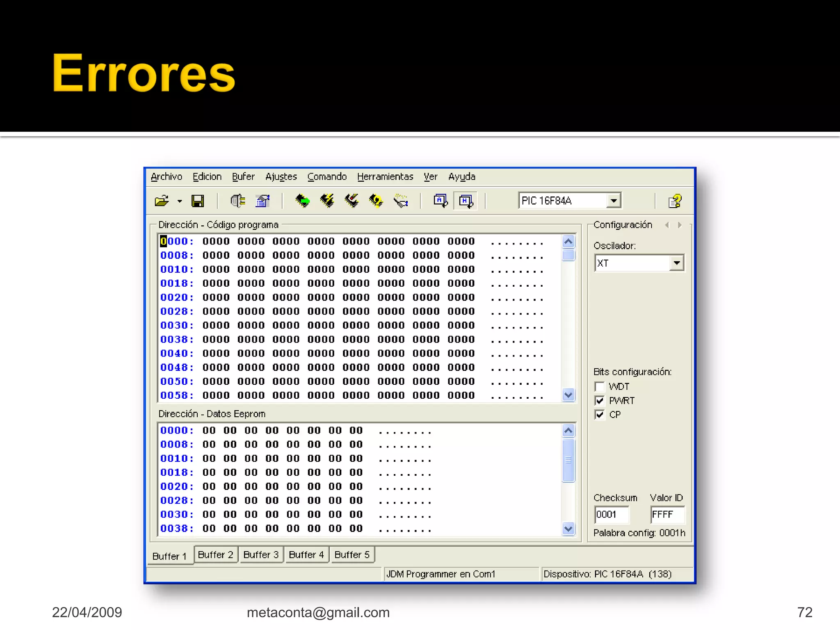Click program code address 0040:
Screen dimensions: 840x630
pyautogui.click(x=177, y=353)
